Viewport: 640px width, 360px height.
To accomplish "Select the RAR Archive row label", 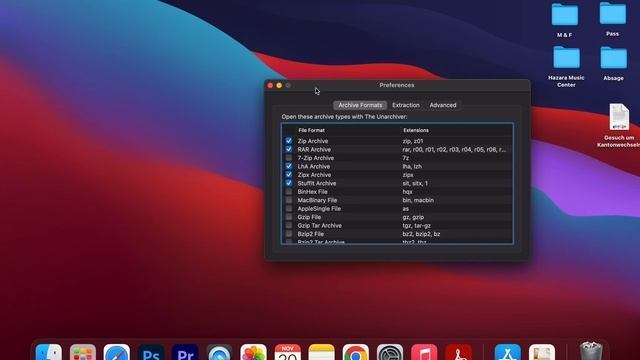I will pyautogui.click(x=314, y=149).
